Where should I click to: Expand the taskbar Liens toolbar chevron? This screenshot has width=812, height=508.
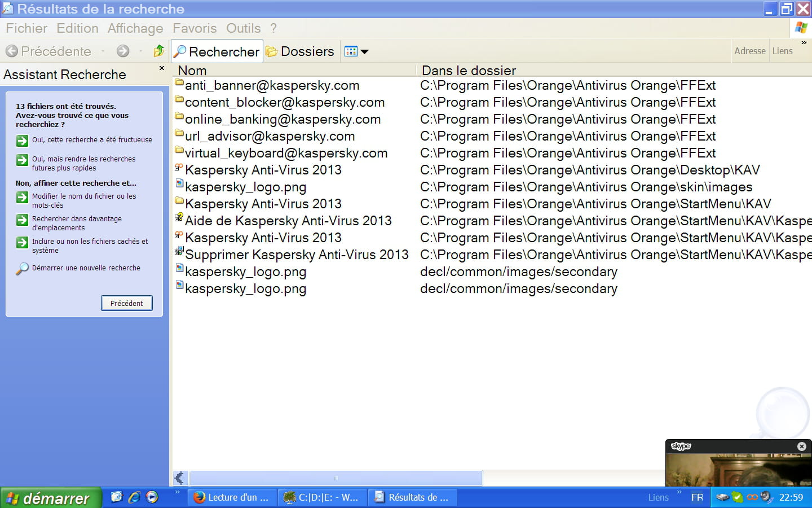pyautogui.click(x=679, y=492)
